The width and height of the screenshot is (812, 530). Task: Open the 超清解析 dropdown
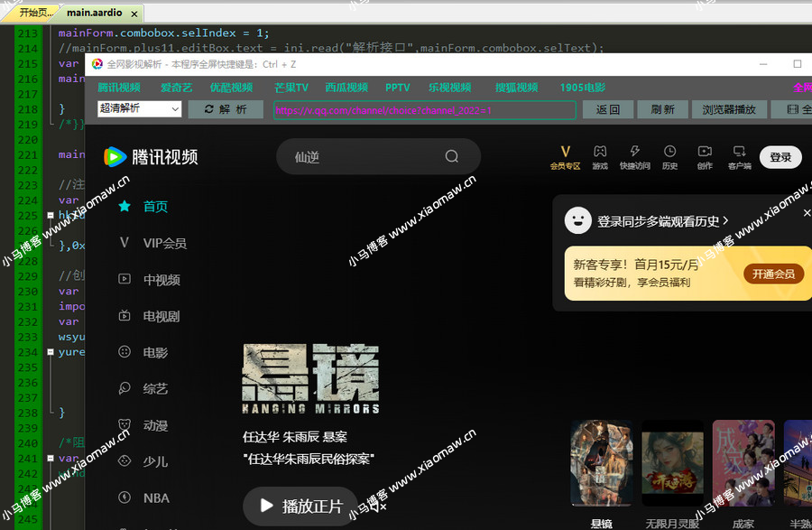point(139,108)
